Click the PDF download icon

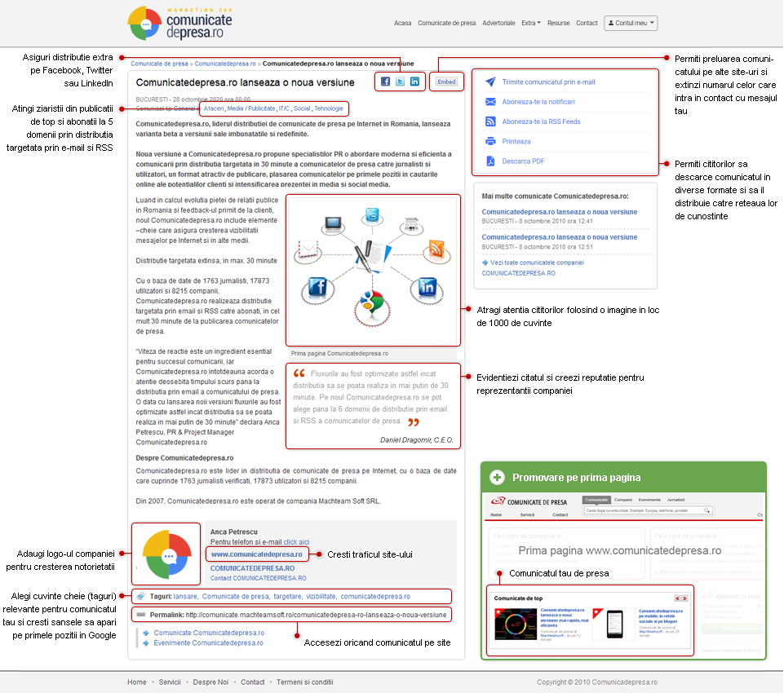coord(490,161)
